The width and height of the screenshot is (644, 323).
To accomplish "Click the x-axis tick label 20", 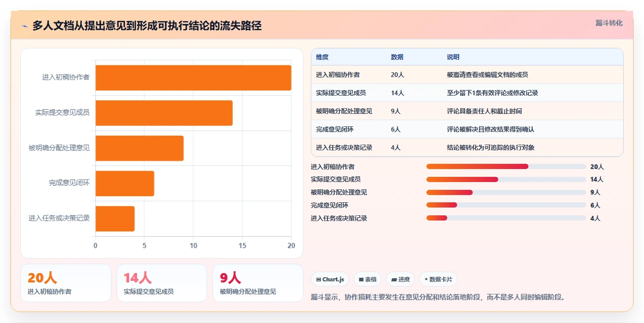I will click(x=292, y=246).
